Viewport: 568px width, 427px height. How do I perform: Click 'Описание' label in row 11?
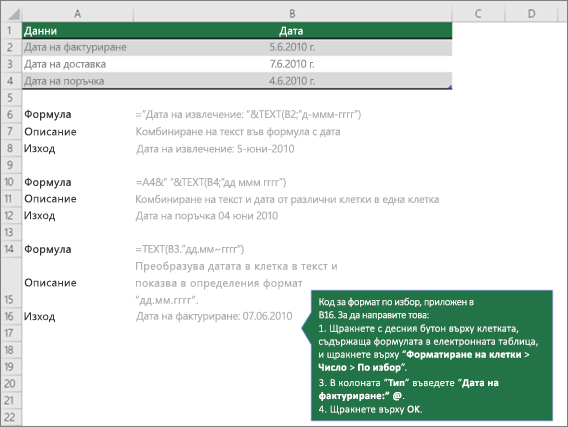pyautogui.click(x=50, y=199)
